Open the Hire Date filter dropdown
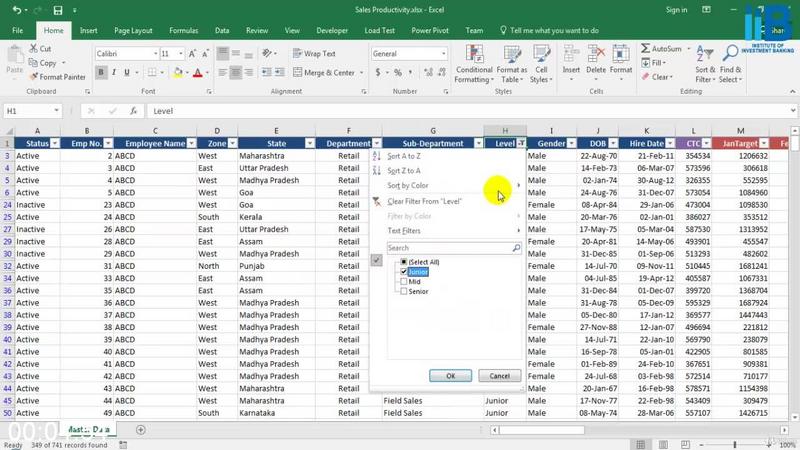Screen dimensions: 800x450 (670, 143)
